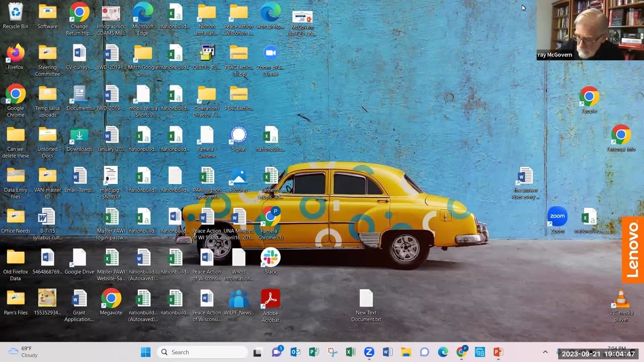
Task: Open the orange Lenovo side tab
Action: 633,250
